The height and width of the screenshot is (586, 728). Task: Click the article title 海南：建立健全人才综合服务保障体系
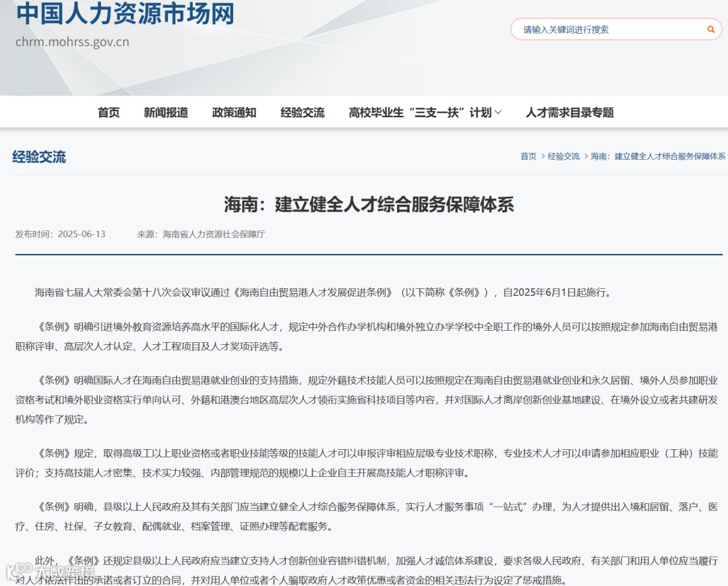click(x=369, y=205)
